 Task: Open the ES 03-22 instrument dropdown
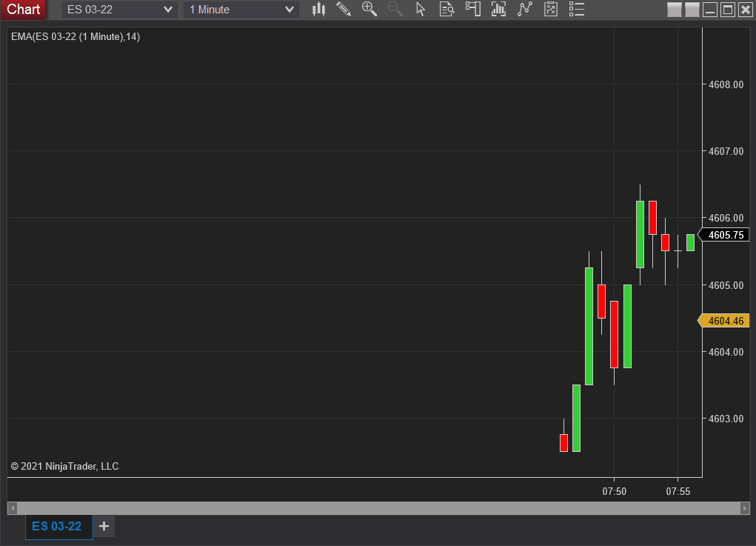pos(119,10)
